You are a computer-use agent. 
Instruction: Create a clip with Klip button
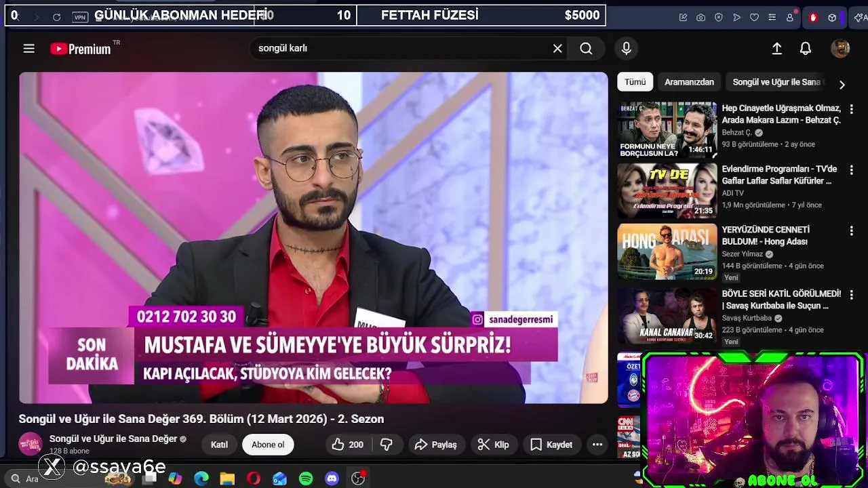pos(494,445)
